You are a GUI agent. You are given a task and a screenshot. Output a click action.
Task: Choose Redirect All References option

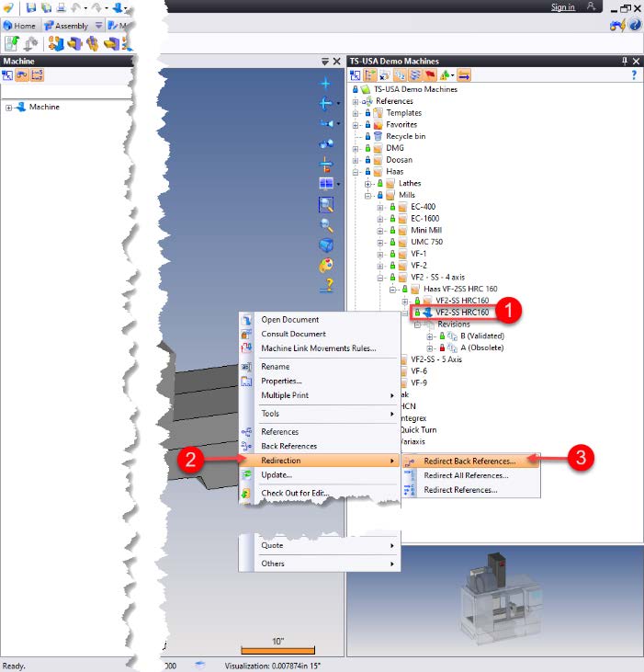click(x=466, y=475)
